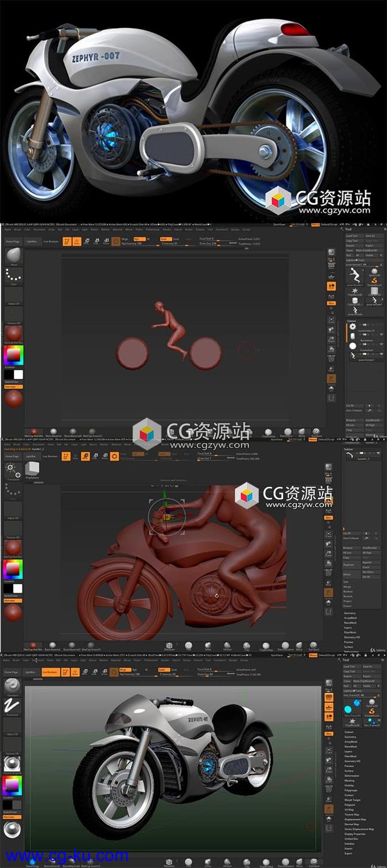Image resolution: width=387 pixels, height=868 pixels.
Task: Expand Displacement Map subpalette in bottom window
Action: (x=355, y=819)
